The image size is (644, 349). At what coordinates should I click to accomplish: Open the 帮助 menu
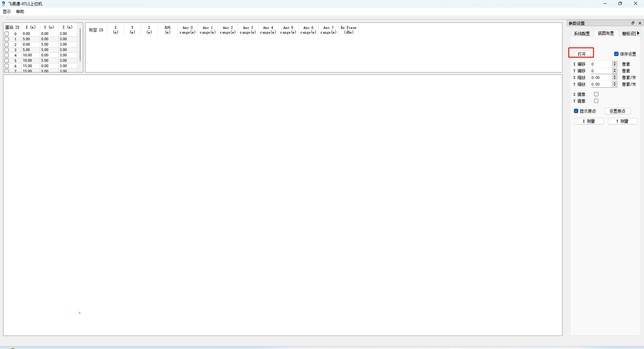[x=19, y=11]
